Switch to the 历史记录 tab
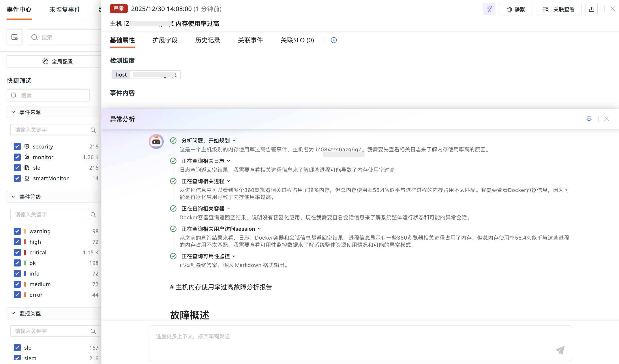 [x=208, y=40]
